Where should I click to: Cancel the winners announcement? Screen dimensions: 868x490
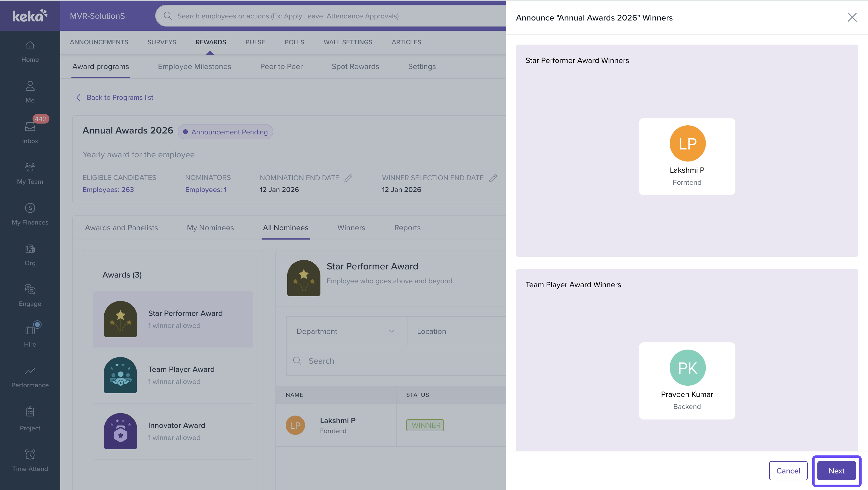coord(788,471)
